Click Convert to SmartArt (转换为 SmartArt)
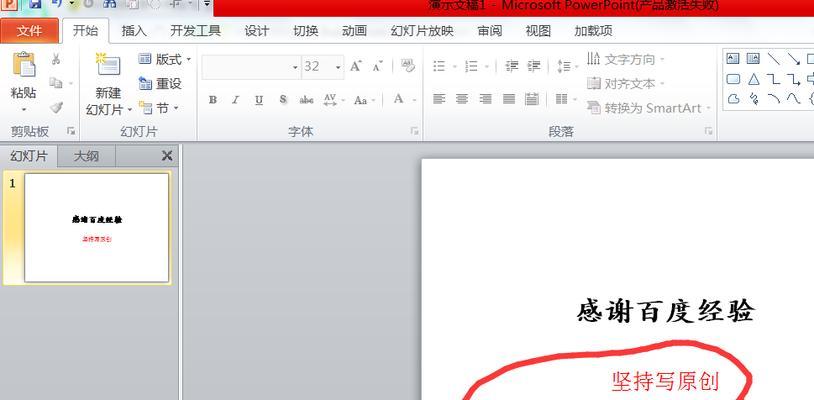Viewport: 814px width, 400px height. [x=649, y=108]
